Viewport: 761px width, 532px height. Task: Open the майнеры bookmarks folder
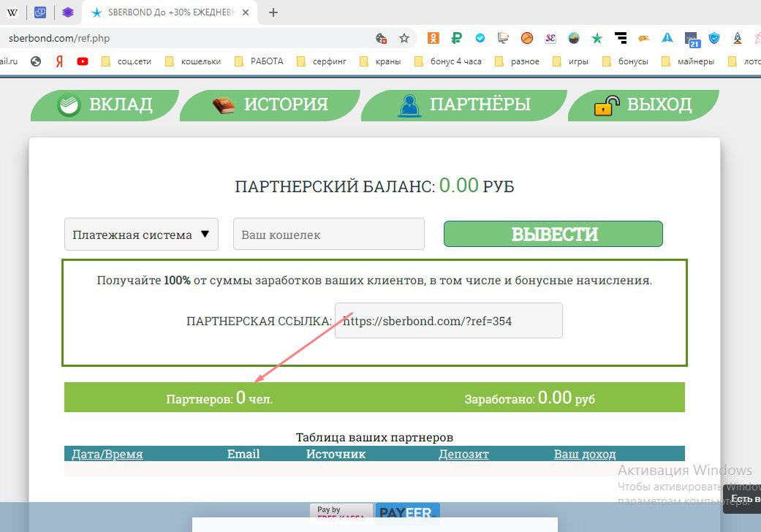(688, 61)
